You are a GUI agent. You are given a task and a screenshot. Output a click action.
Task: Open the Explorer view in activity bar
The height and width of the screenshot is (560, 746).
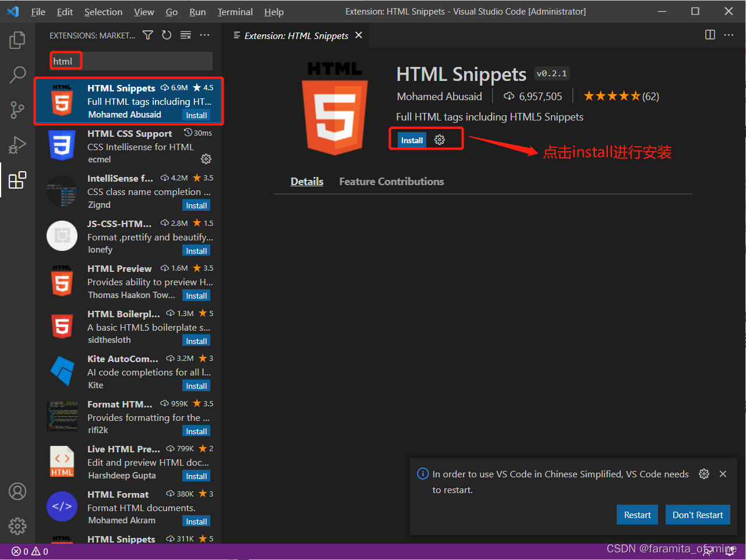[17, 40]
